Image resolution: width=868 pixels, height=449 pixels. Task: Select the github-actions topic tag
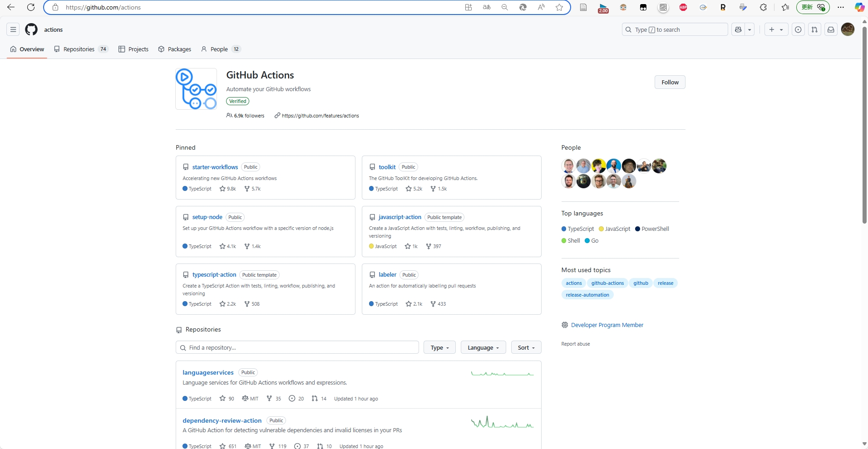click(x=607, y=283)
